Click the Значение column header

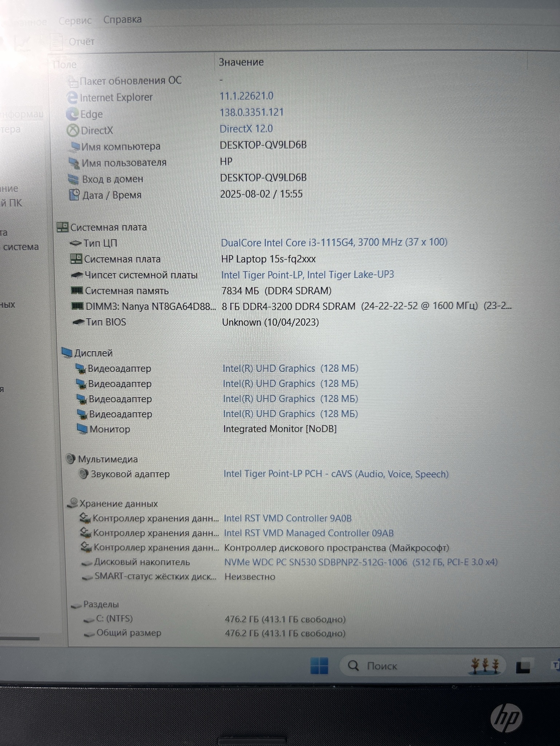(241, 62)
